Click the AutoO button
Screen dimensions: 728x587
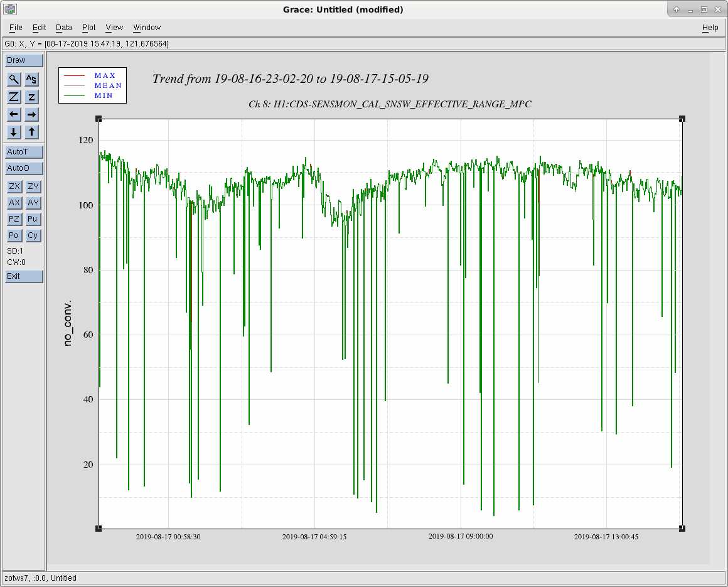pyautogui.click(x=24, y=168)
